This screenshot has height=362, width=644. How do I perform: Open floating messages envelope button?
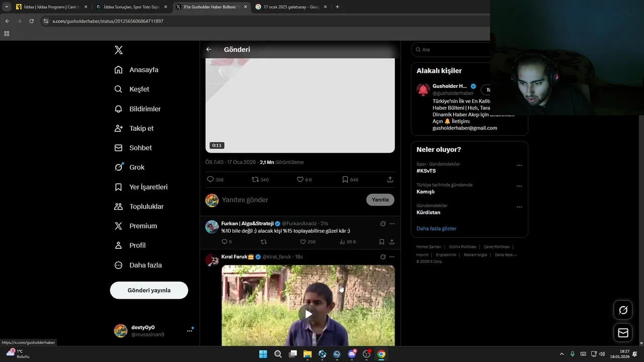[623, 333]
